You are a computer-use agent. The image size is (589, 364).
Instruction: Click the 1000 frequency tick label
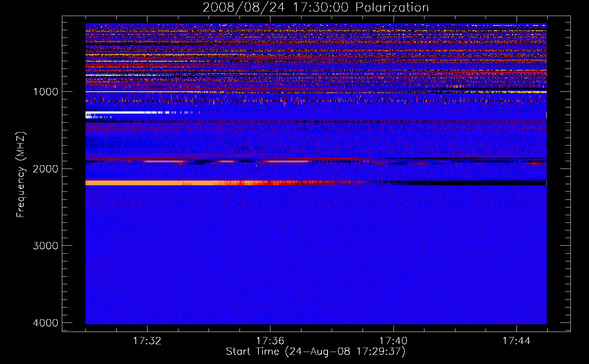pos(46,91)
